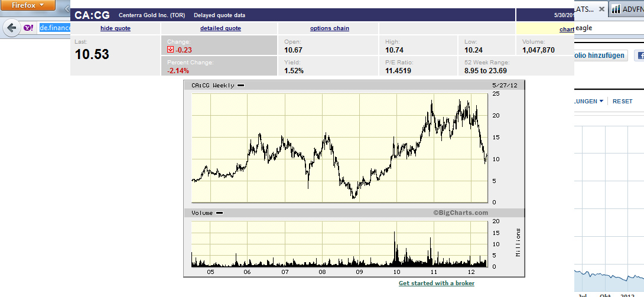This screenshot has width=644, height=297.
Task: Click the red down-arrow change indicator
Action: 170,50
